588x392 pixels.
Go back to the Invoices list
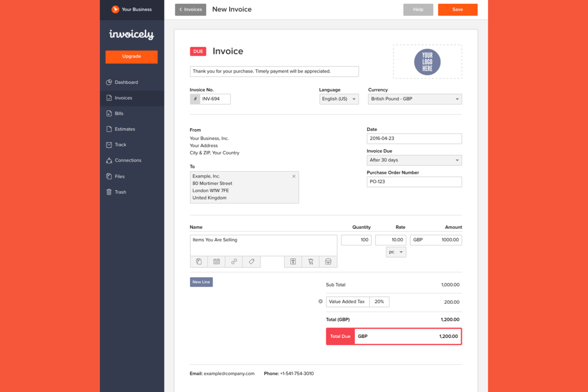click(190, 10)
